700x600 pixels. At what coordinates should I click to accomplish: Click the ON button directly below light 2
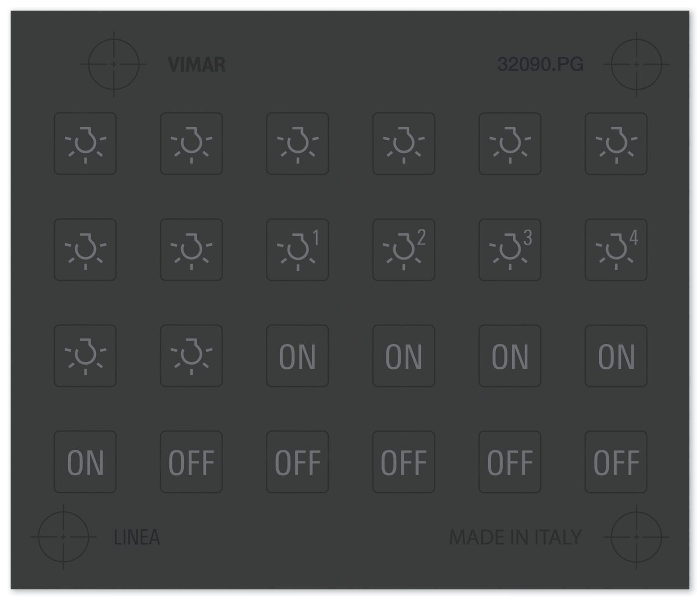click(x=403, y=356)
